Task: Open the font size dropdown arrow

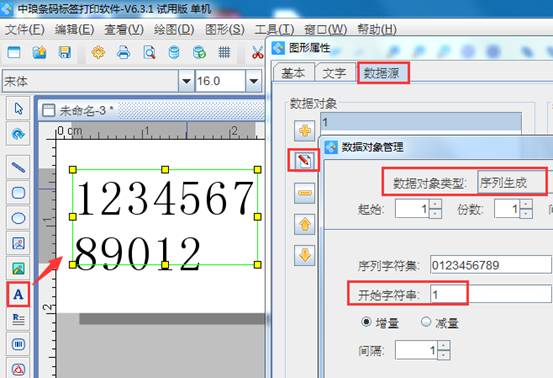Action: tap(253, 81)
